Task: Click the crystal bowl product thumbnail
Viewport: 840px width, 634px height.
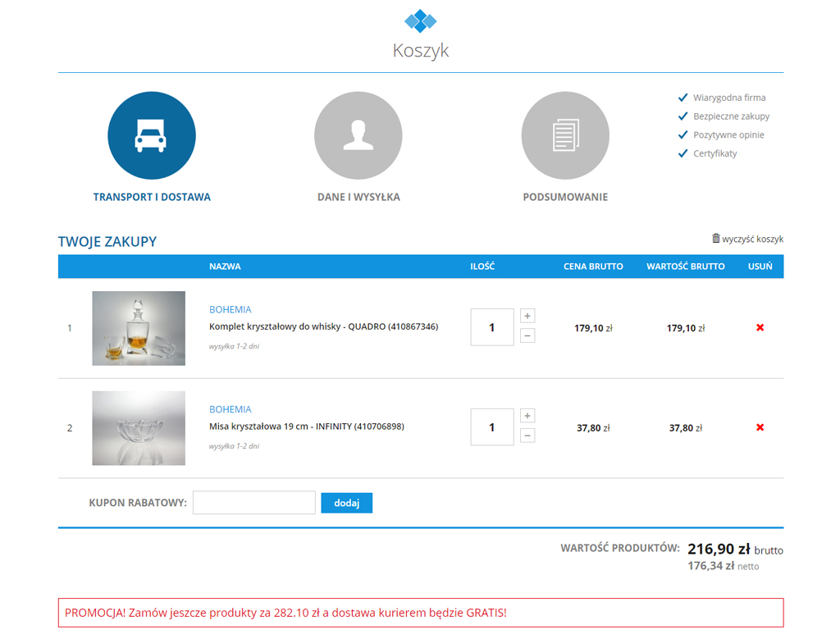Action: point(139,428)
